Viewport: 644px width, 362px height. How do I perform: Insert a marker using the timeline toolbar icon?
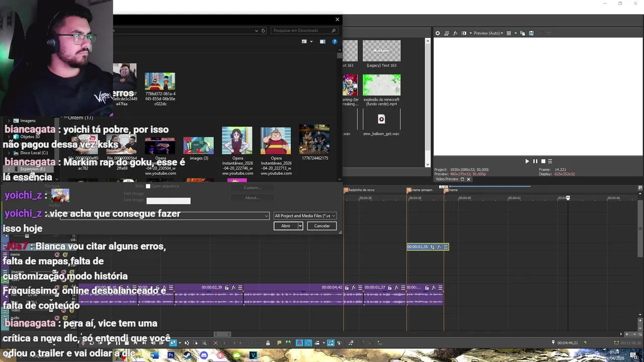(279, 343)
